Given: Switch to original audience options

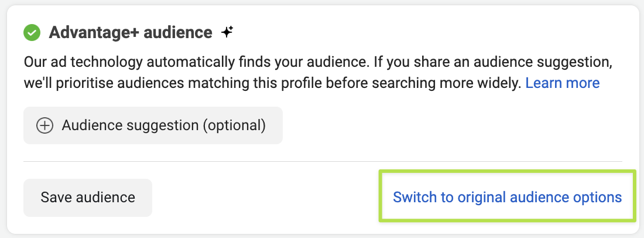Looking at the screenshot, I should point(507,198).
